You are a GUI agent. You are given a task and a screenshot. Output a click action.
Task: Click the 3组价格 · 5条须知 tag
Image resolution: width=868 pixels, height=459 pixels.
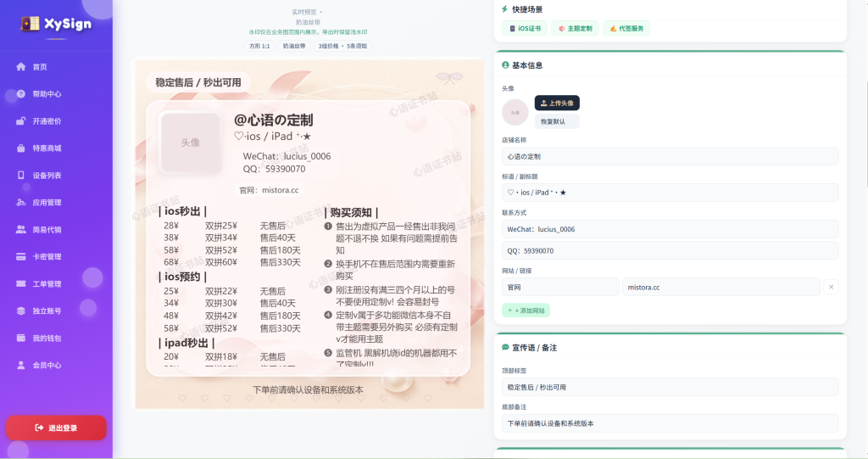click(342, 46)
